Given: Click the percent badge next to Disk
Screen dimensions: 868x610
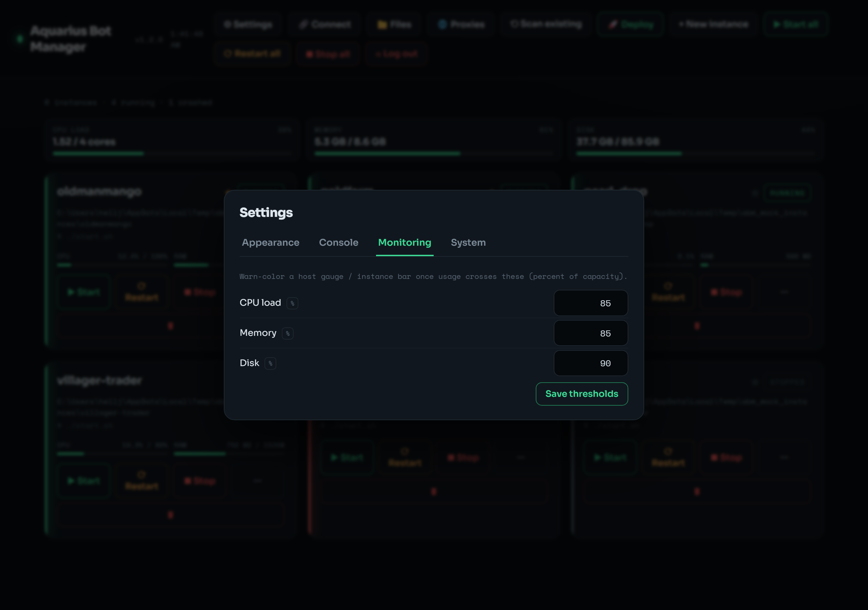Looking at the screenshot, I should 270,363.
